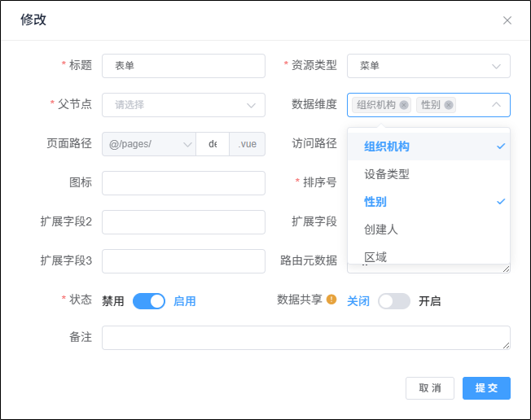Viewport: 531px width, 420px height.
Task: Toggle the 状态 switch
Action: point(149,301)
